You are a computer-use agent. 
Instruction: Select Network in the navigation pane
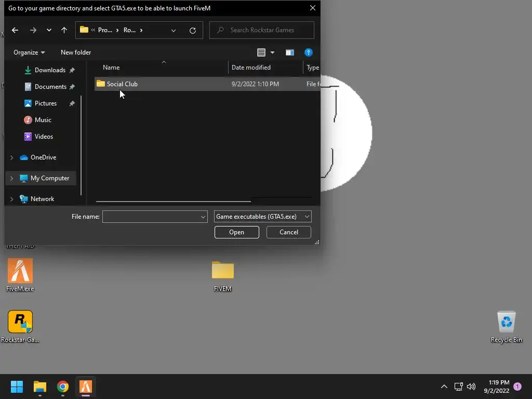coord(42,199)
